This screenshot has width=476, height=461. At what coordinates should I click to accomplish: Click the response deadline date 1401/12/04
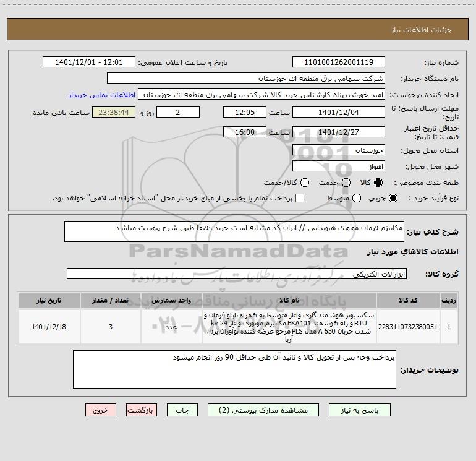pos(339,112)
